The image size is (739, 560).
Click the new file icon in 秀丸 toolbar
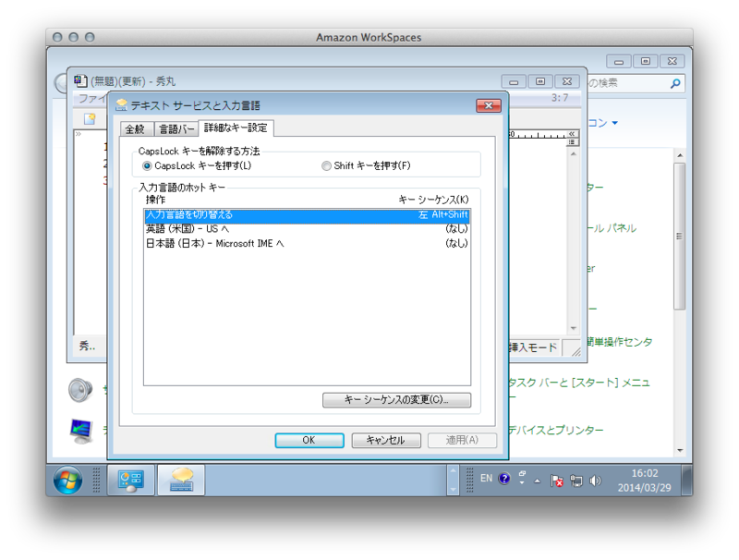90,119
